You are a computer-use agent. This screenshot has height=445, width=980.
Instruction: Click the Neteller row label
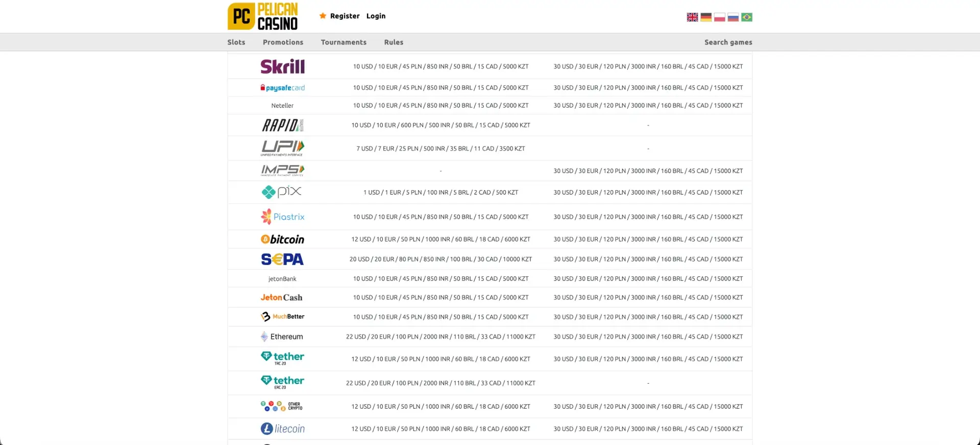282,106
